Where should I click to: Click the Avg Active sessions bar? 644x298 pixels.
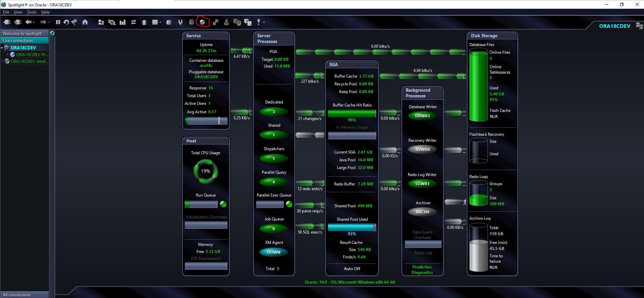point(206,121)
